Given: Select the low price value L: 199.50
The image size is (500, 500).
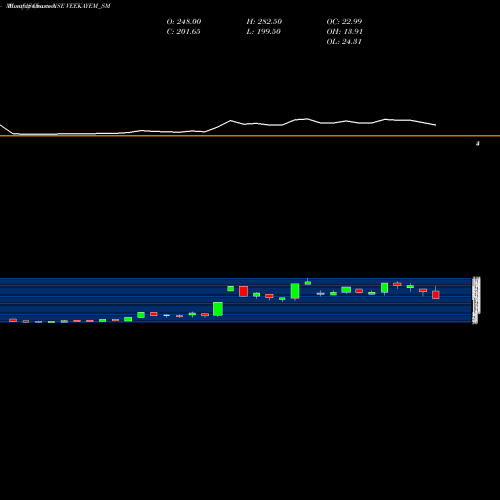Looking at the screenshot, I should (x=263, y=32).
